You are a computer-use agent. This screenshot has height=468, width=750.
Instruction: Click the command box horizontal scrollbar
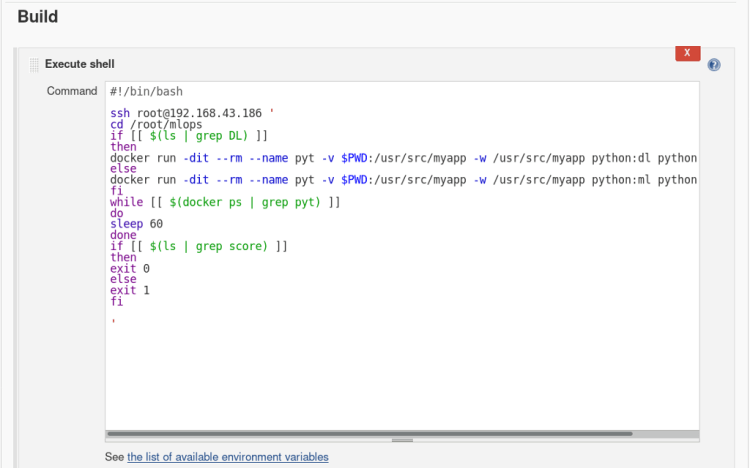click(x=370, y=434)
